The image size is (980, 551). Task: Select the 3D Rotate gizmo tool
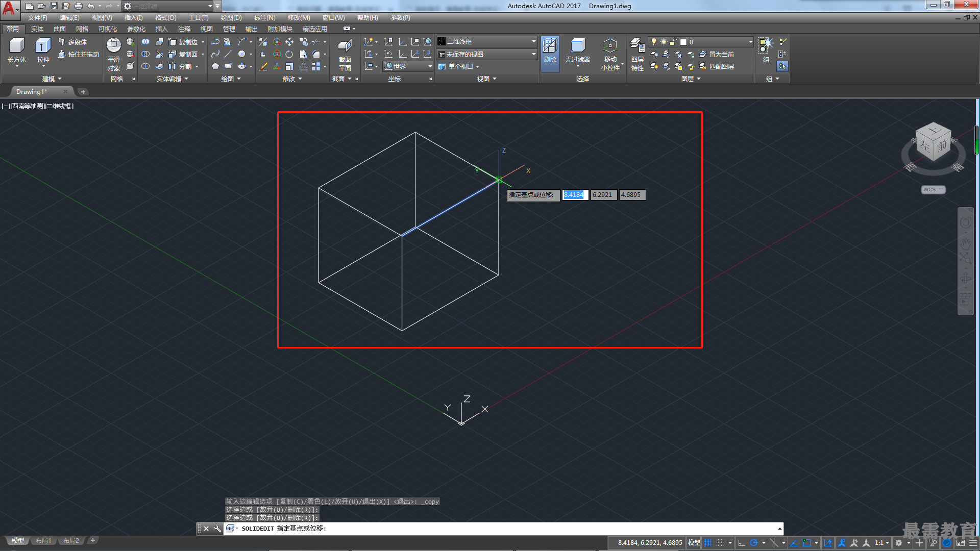coord(277,54)
